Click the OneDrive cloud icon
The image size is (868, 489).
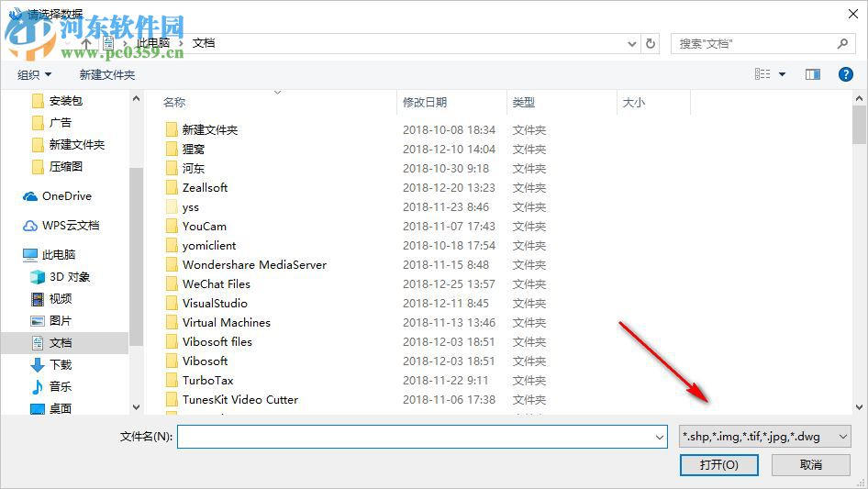pyautogui.click(x=30, y=196)
